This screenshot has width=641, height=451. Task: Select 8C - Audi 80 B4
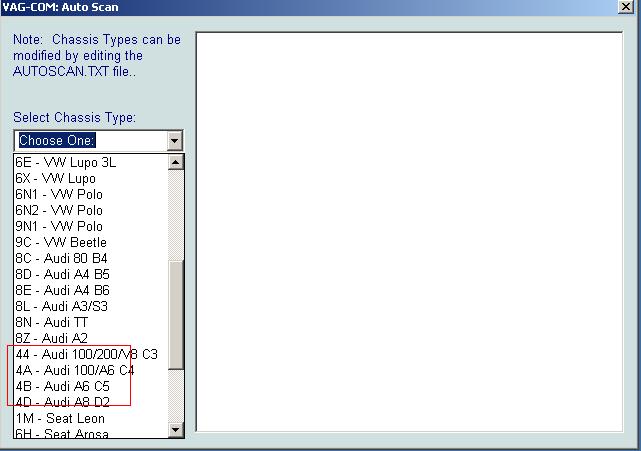pos(62,258)
